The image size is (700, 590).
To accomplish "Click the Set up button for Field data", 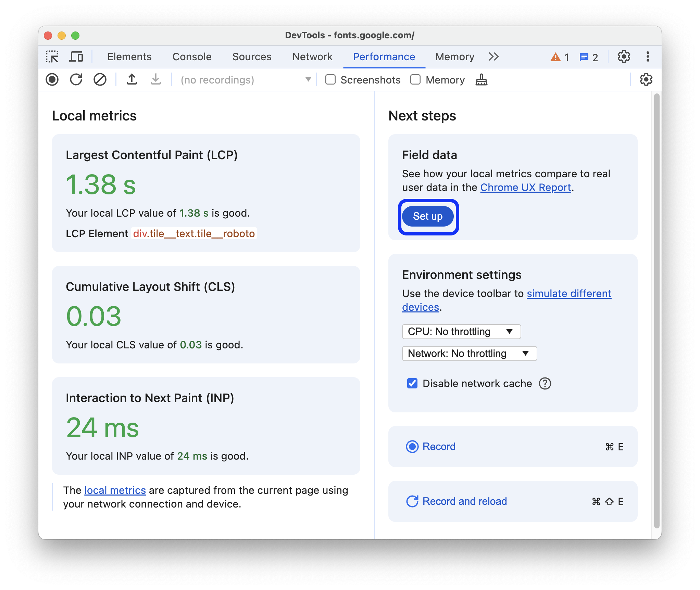I will [428, 216].
